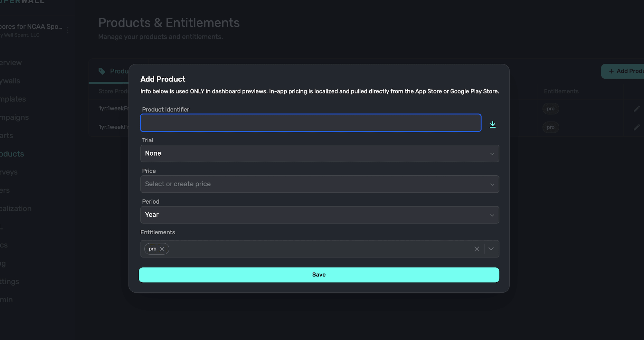Screen dimensions: 644x340
Task: Expand the Entitlements dropdown chevron
Action: coord(491,249)
